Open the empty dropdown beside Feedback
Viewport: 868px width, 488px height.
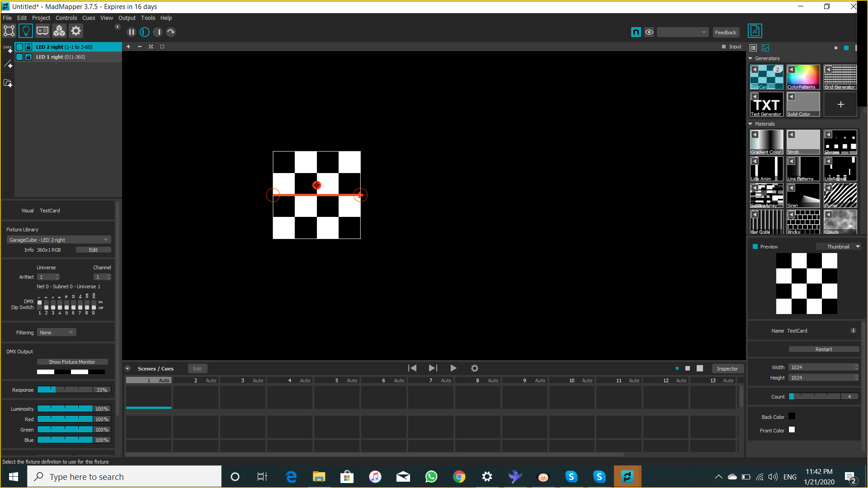tap(683, 32)
